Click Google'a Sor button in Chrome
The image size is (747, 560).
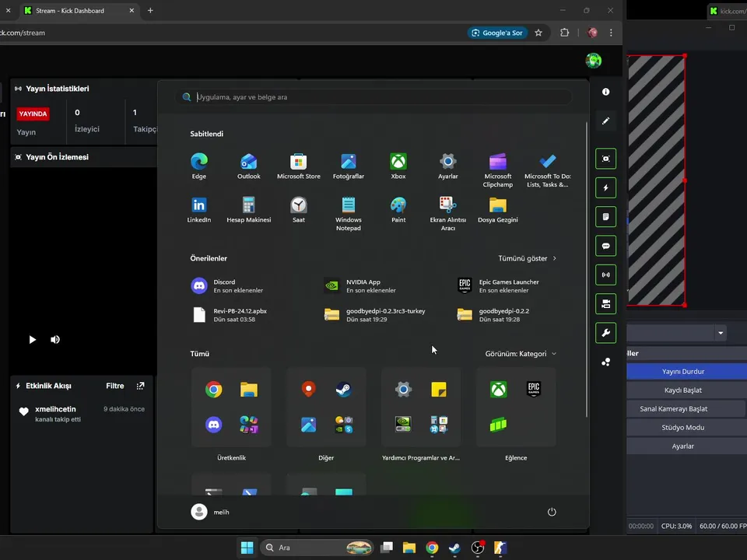[x=497, y=33]
